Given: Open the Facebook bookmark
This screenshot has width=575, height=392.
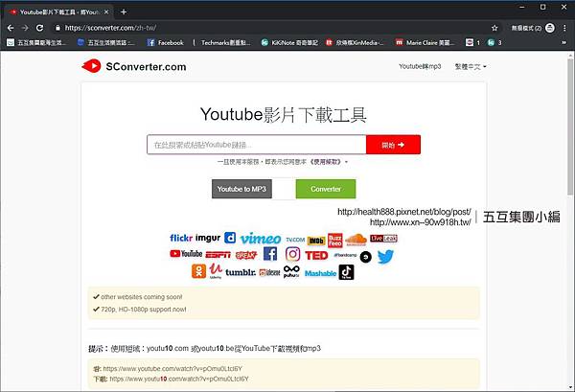Looking at the screenshot, I should [x=166, y=42].
